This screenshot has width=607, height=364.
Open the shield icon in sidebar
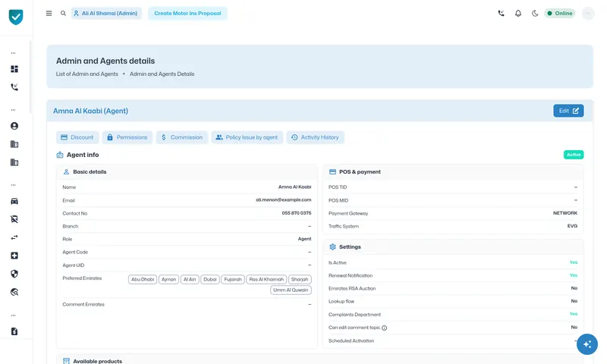pos(14,274)
